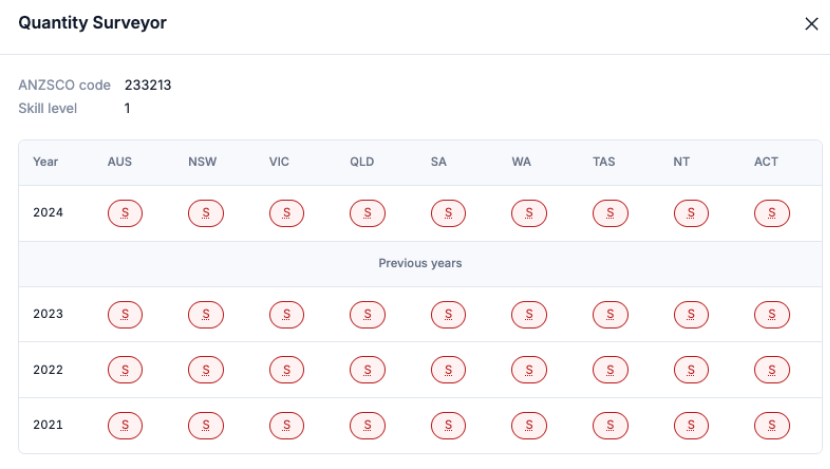Screen dimensions: 830x469
Task: Click the 2021 SA shortage badge
Action: [448, 425]
